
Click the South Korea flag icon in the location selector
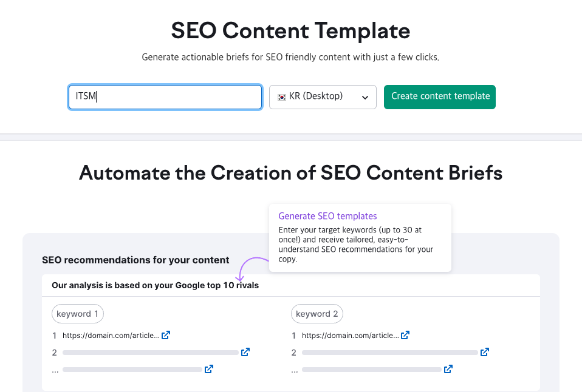[x=281, y=96]
